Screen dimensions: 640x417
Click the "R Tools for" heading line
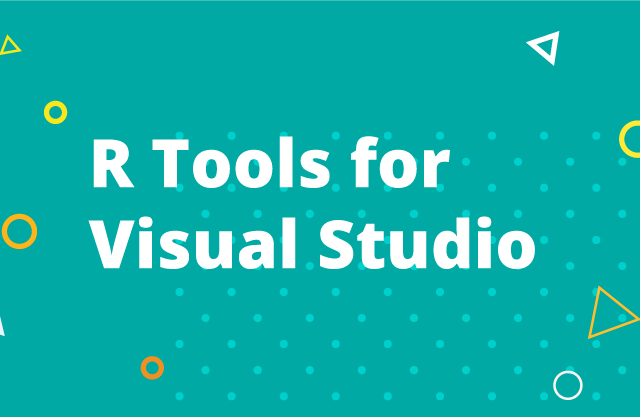[271, 162]
